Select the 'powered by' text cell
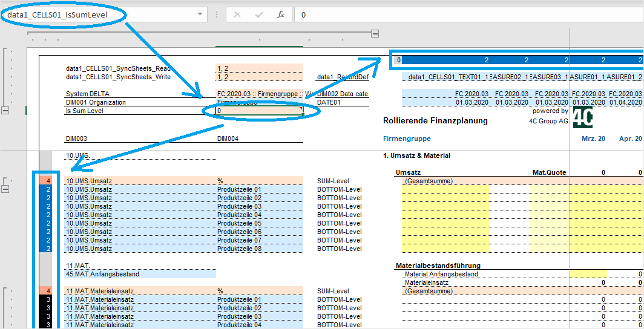Viewport: 644px width, 329px height. 550,111
